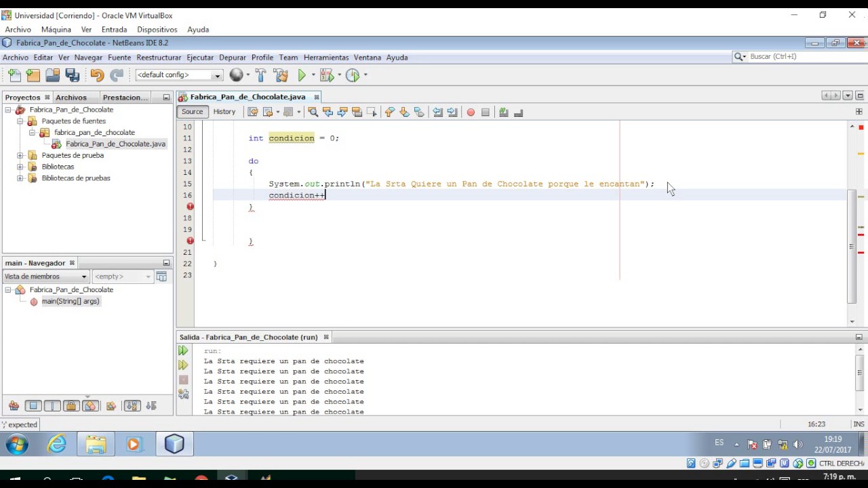Image resolution: width=868 pixels, height=488 pixels.
Task: Select Fabrica_Pan_de_Chocolate.java in project tree
Action: point(115,144)
